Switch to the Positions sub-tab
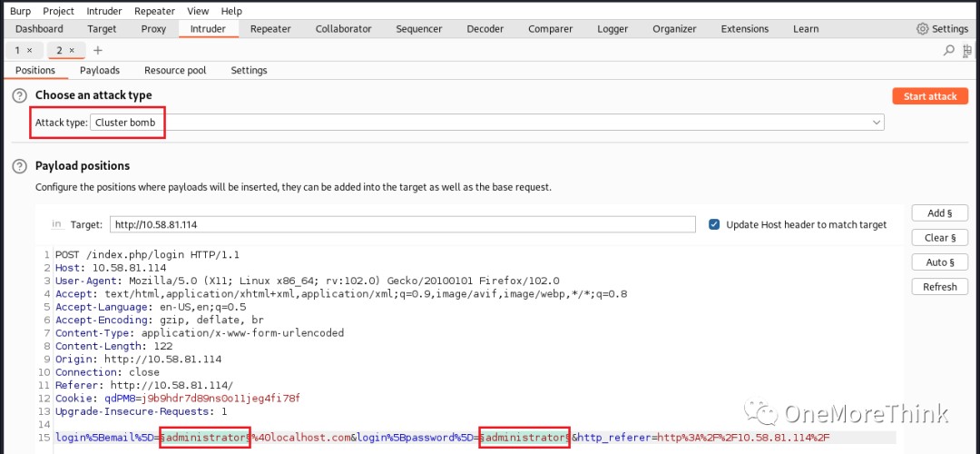The width and height of the screenshot is (980, 454). [35, 70]
